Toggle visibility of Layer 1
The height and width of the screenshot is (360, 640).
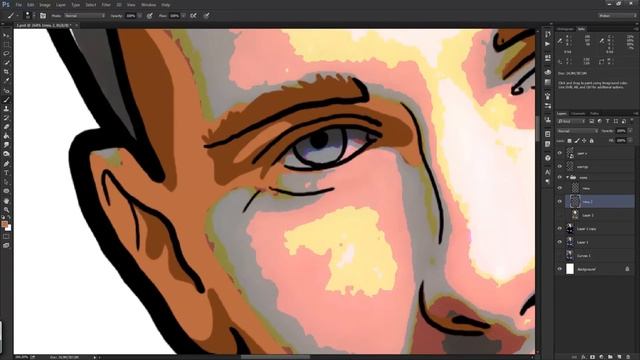pos(560,242)
